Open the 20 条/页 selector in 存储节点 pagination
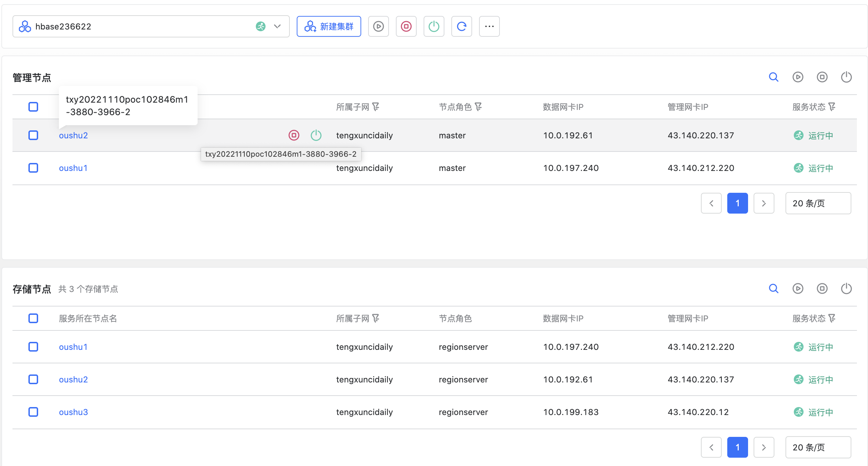The width and height of the screenshot is (868, 466). coord(818,447)
